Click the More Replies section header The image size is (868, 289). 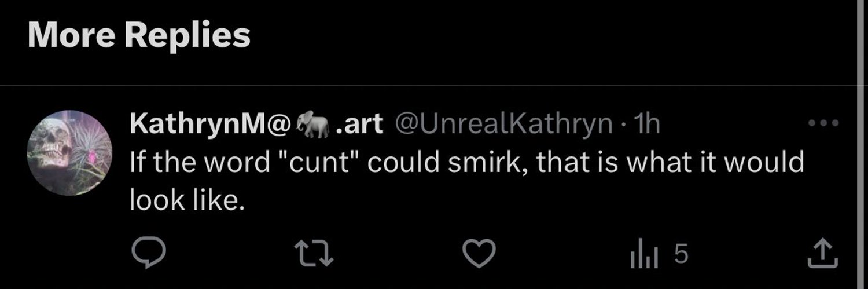point(139,35)
